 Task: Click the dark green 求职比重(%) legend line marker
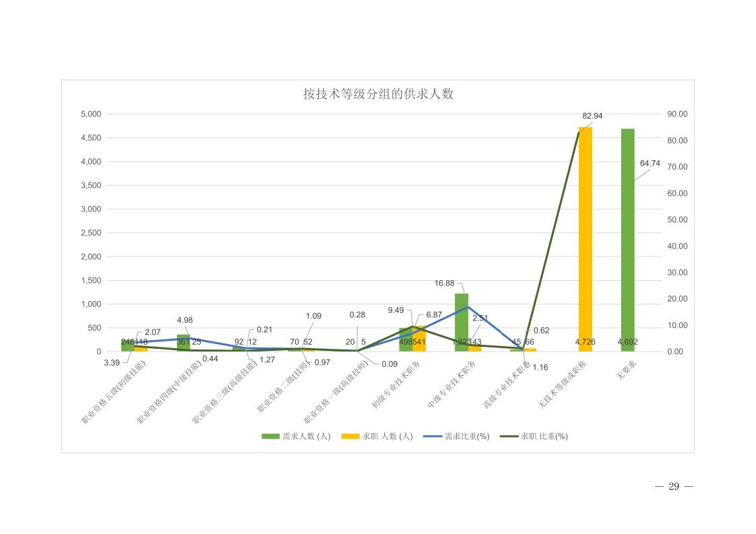509,436
